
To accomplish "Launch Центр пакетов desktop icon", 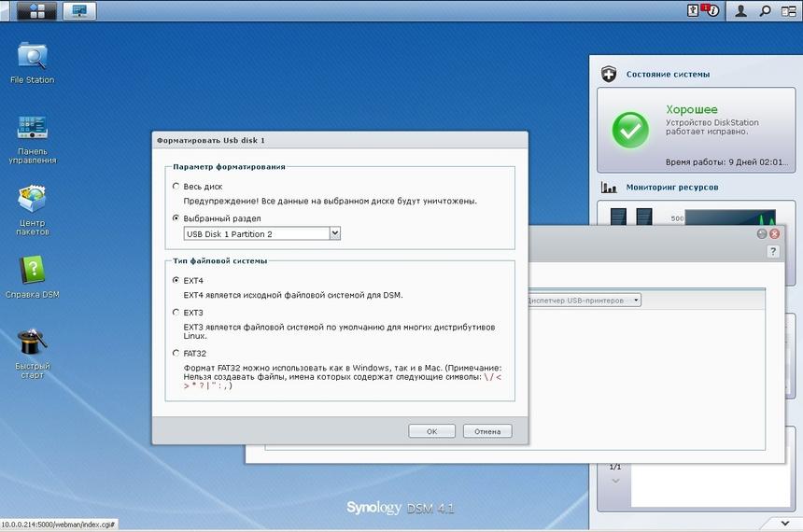I will (x=32, y=200).
